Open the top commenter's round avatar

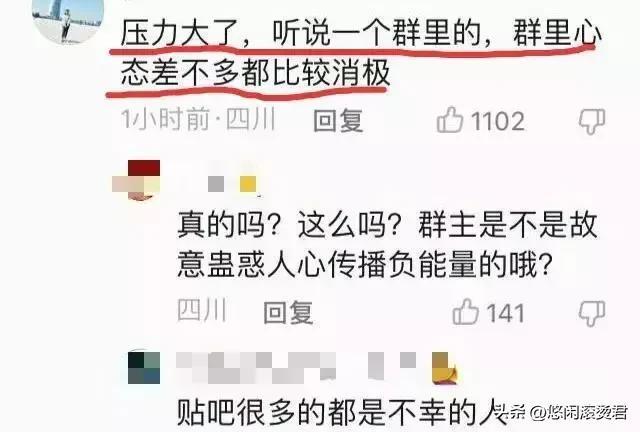coord(68,20)
